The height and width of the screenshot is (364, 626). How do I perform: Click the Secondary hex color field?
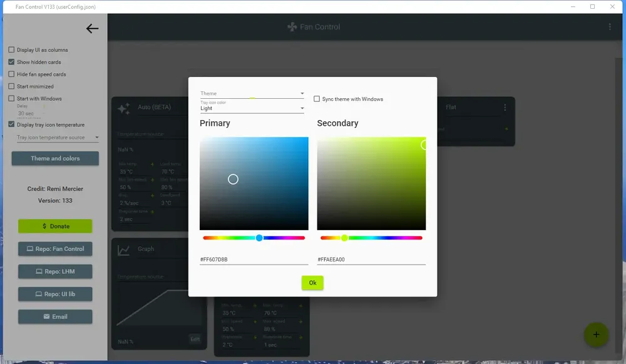(x=371, y=260)
